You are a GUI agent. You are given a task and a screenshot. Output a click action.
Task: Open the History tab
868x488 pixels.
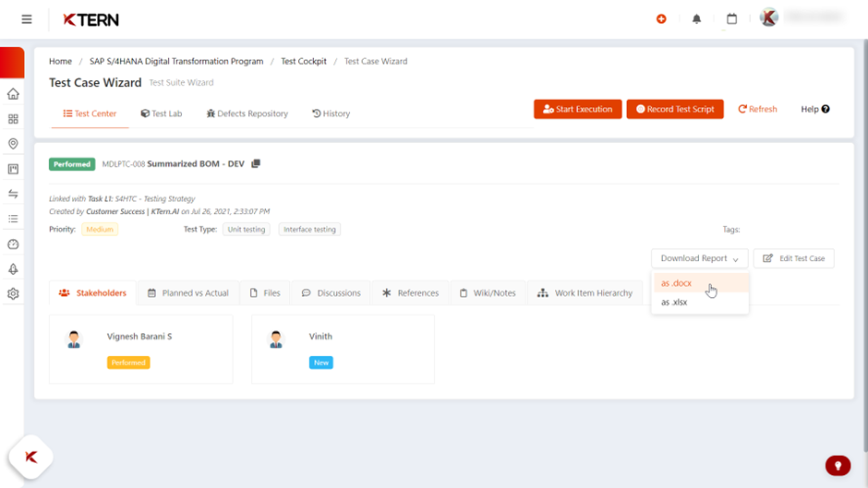tap(331, 113)
